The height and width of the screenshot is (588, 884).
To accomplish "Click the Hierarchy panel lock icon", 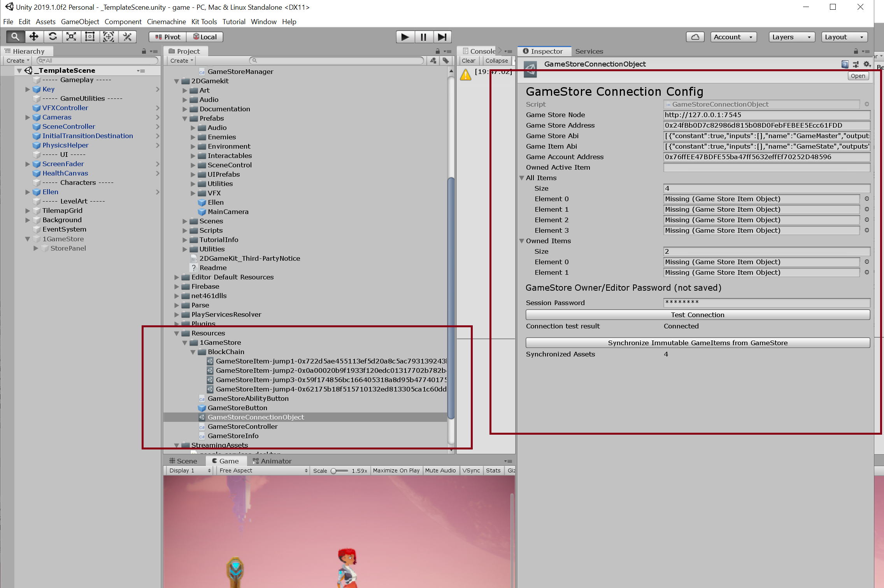I will click(x=144, y=51).
